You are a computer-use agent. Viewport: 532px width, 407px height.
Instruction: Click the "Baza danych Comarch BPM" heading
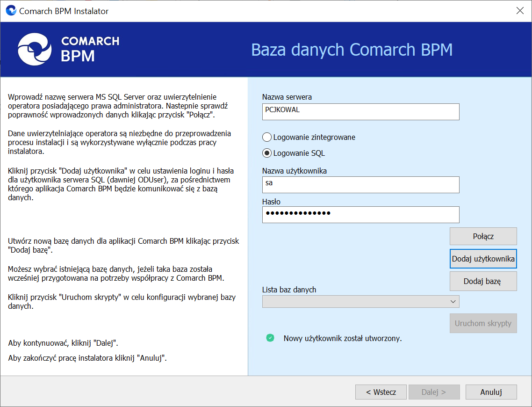click(352, 50)
